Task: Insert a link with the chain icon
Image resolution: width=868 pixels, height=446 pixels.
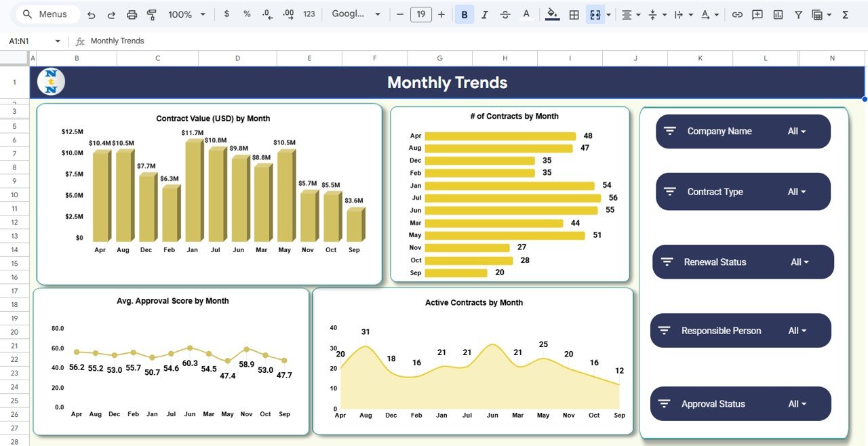Action: 738,14
